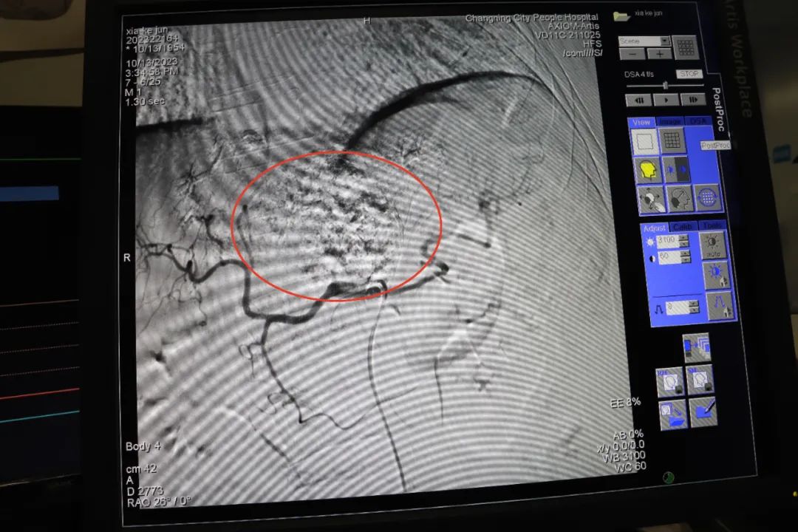Click the 'EE 8%' overlay text

pyautogui.click(x=626, y=403)
